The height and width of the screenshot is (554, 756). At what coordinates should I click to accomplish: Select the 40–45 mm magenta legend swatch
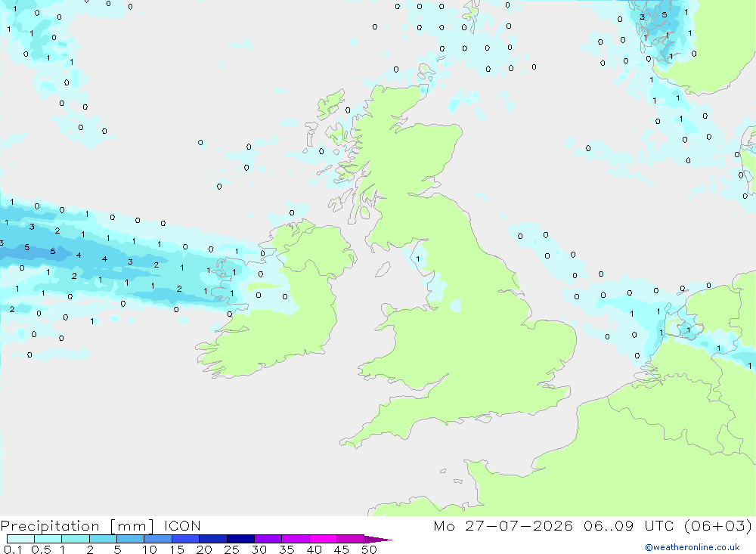pyautogui.click(x=323, y=539)
